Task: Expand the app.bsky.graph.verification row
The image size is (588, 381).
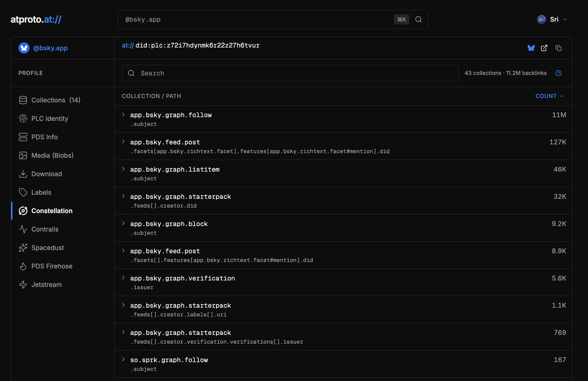Action: [x=123, y=278]
